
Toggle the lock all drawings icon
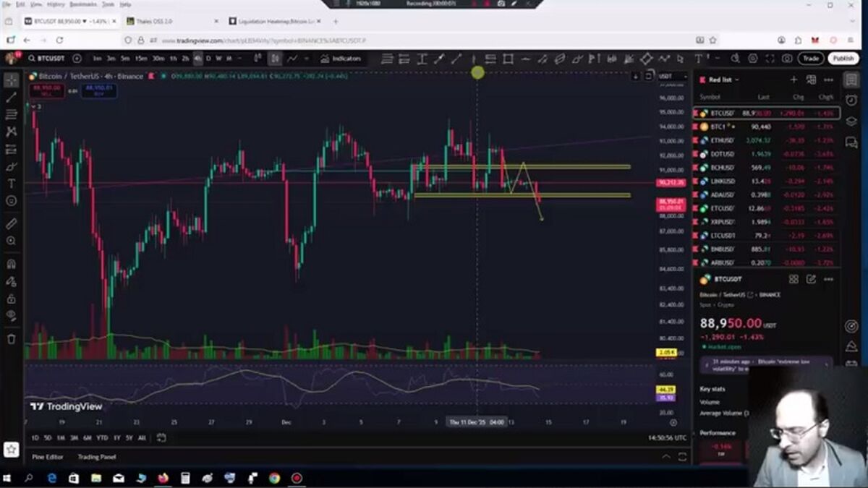pyautogui.click(x=11, y=298)
